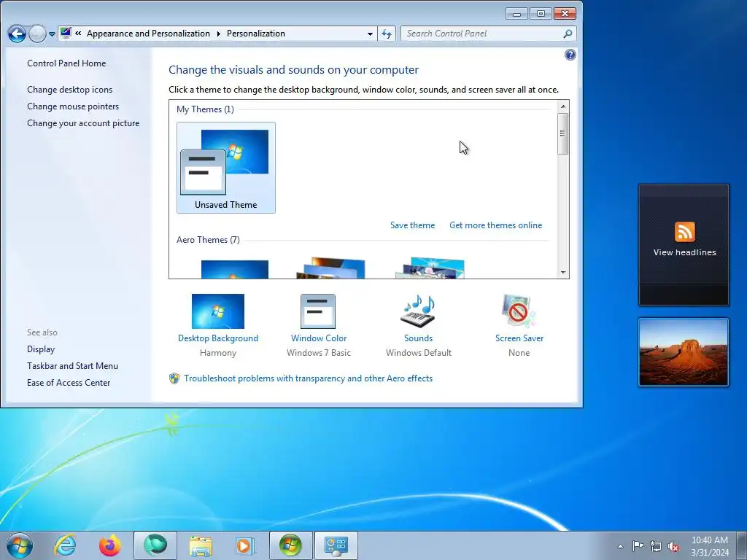Expand arrow after Appearance and Personalization breadcrumb
The width and height of the screenshot is (747, 560).
pos(219,34)
